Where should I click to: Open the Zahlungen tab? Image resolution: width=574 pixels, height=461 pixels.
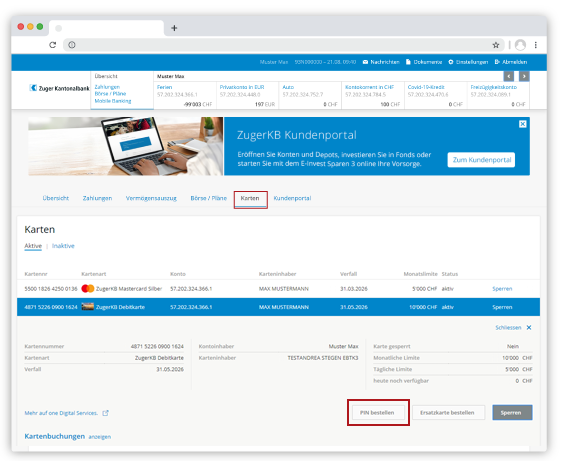pos(97,198)
